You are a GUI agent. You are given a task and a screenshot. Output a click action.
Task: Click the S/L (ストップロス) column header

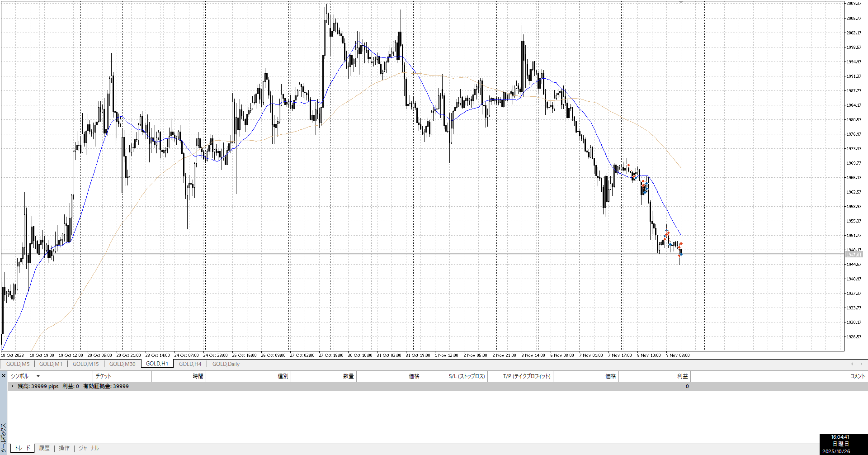tap(467, 376)
